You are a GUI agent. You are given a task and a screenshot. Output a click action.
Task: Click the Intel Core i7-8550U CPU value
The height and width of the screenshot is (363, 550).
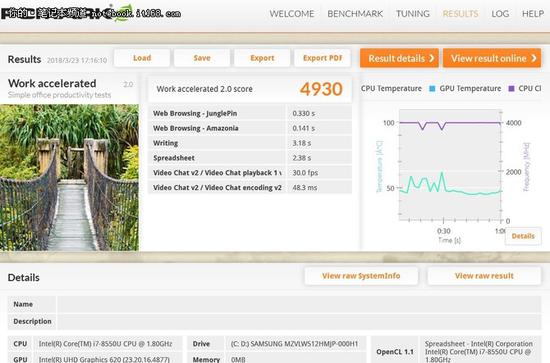[x=106, y=344]
